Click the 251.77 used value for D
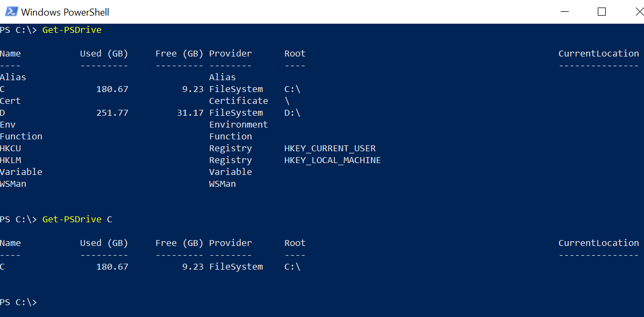The image size is (644, 317). pyautogui.click(x=112, y=112)
